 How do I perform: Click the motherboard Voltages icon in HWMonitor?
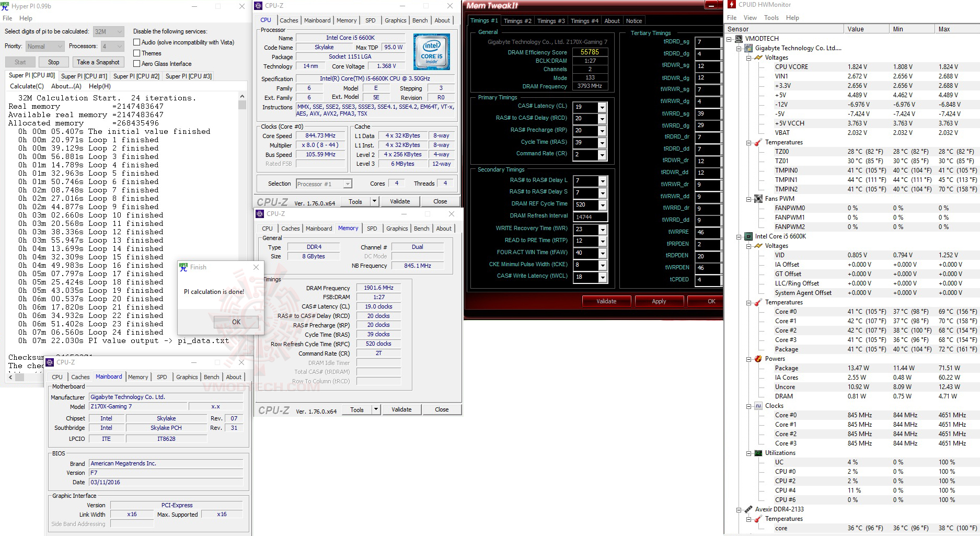click(758, 58)
